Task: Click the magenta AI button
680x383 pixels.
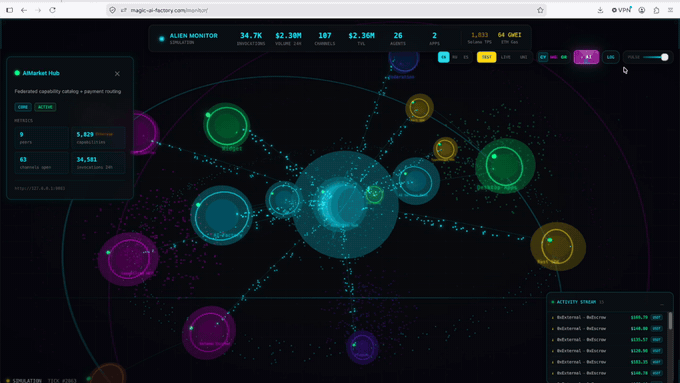Action: click(586, 57)
